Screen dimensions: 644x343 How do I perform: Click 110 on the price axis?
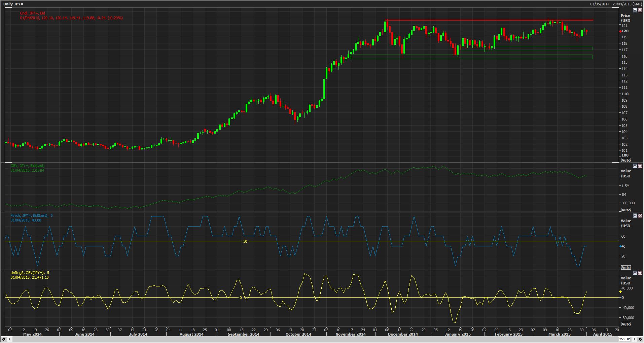click(625, 94)
